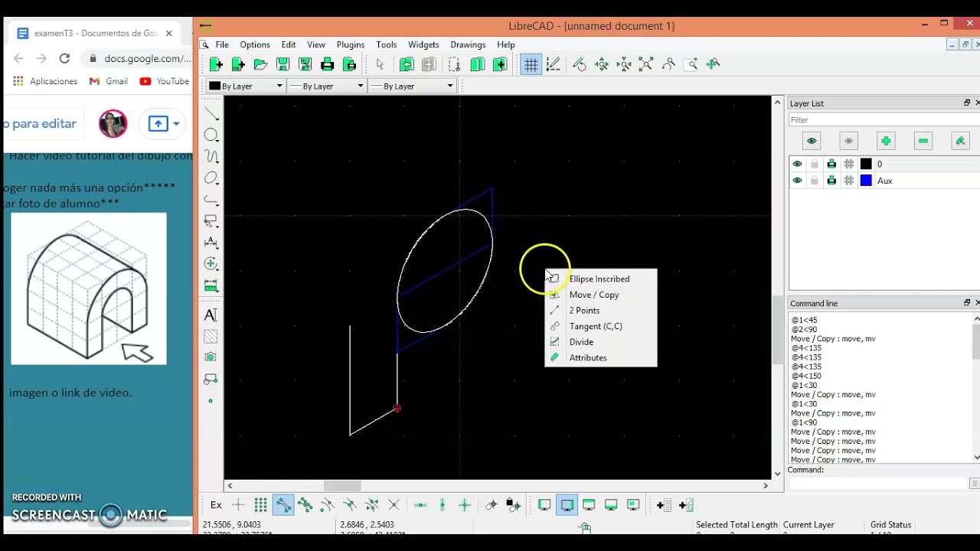Toggle the Restrict Orthogonal snap

[x=465, y=505]
